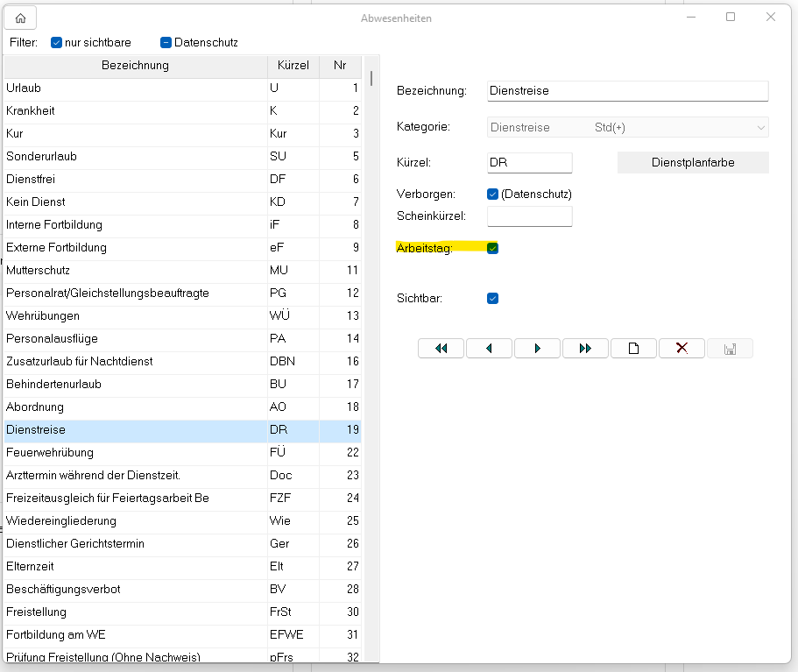This screenshot has height=672, width=798.
Task: Open the Kategorie dropdown
Action: point(627,128)
